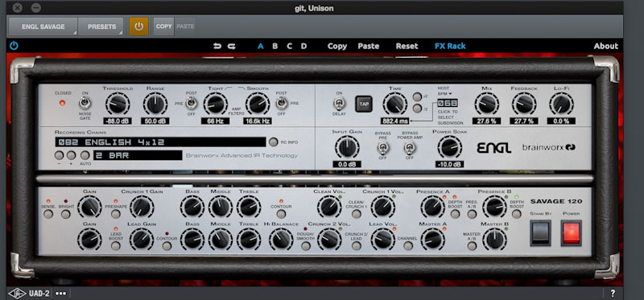644x300 pixels.
Task: Toggle the Stand By rocker switch
Action: point(540,232)
